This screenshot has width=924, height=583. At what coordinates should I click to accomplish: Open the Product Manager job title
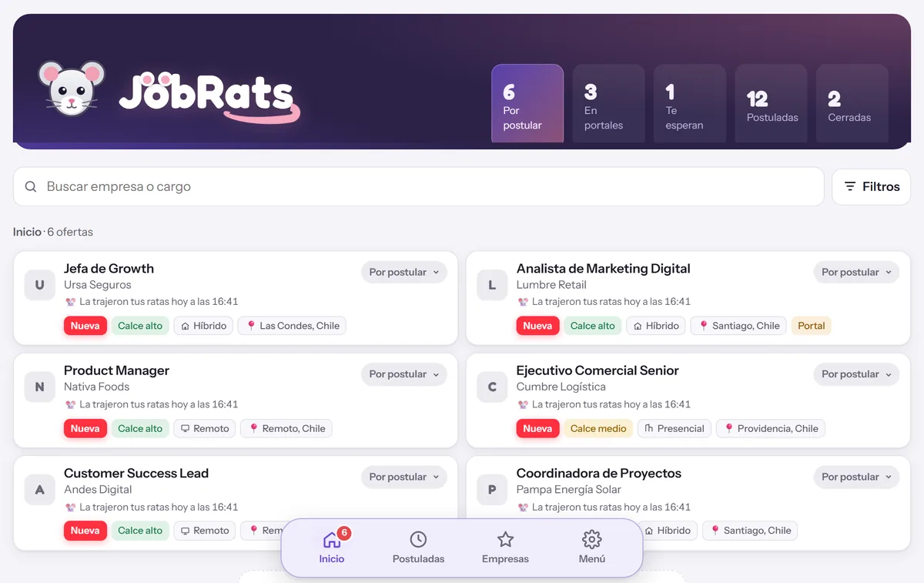pos(116,370)
